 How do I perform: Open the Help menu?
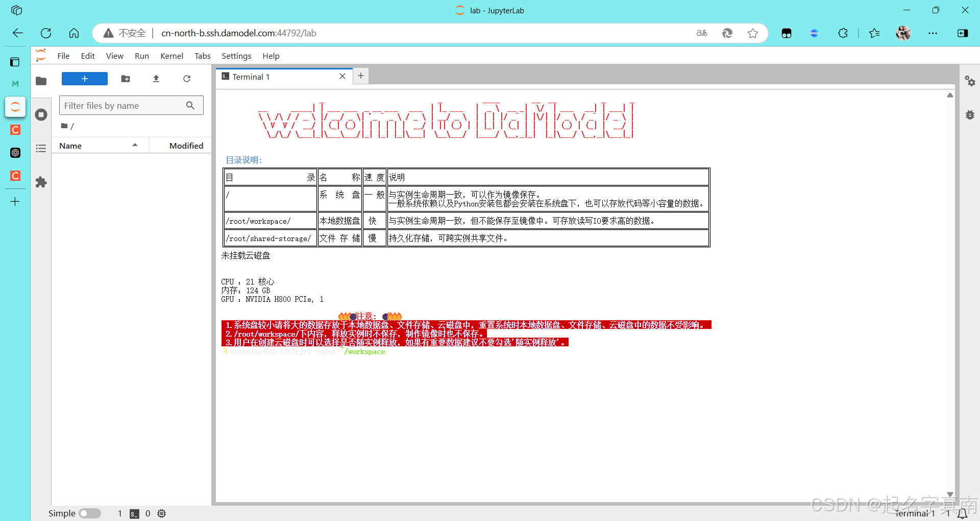pos(271,56)
